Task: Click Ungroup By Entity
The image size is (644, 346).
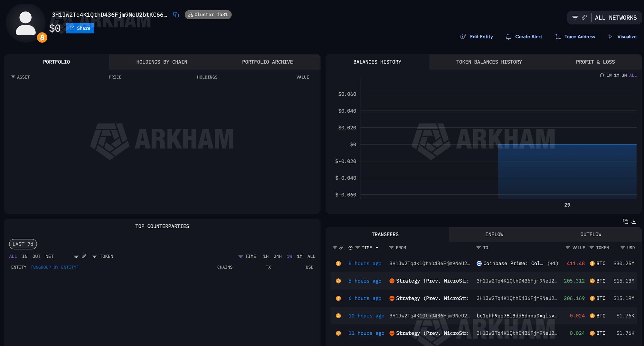Action: pyautogui.click(x=55, y=267)
